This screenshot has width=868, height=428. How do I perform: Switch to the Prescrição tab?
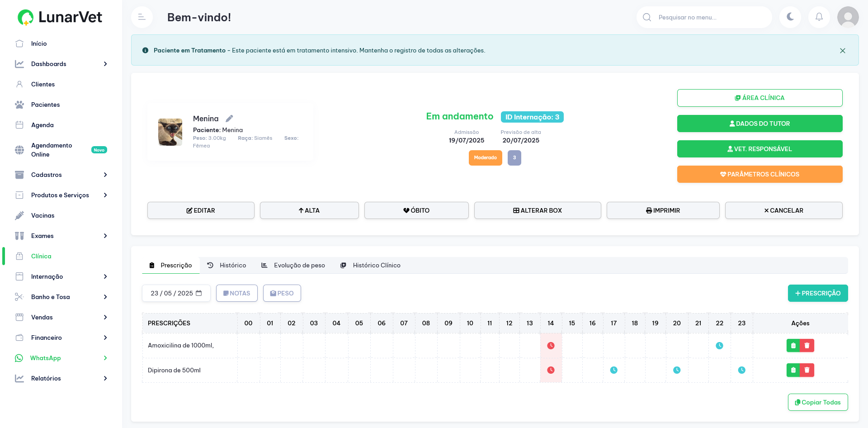coord(171,265)
